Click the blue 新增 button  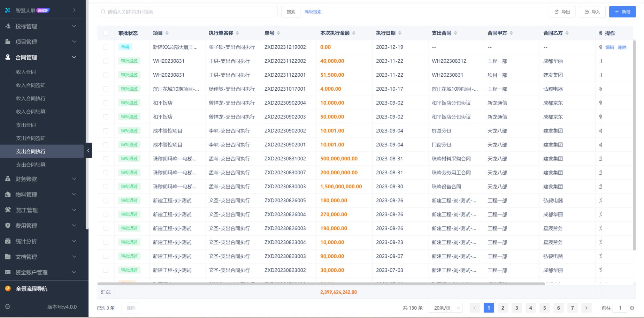(x=622, y=12)
